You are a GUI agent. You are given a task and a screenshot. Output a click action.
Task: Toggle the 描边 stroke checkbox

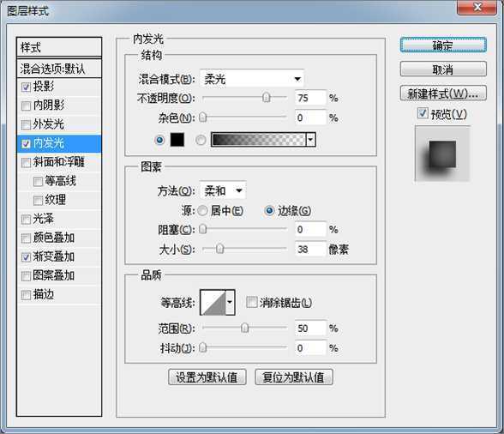pos(26,295)
